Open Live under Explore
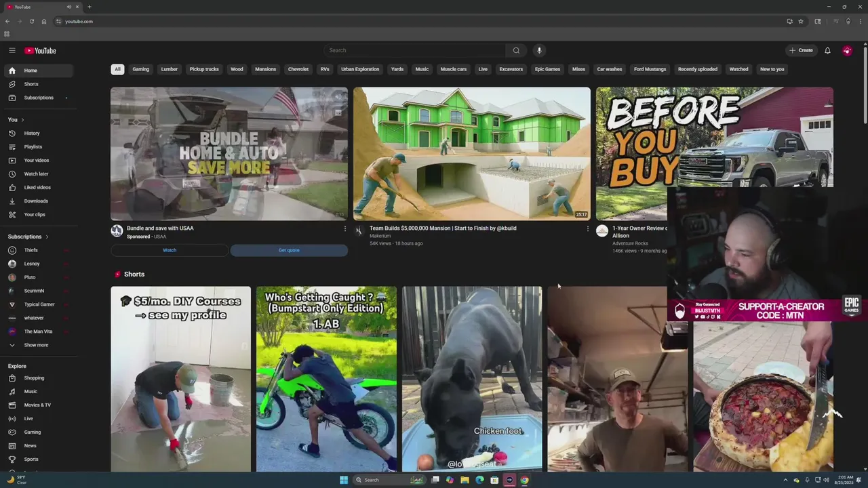 [x=38, y=419]
